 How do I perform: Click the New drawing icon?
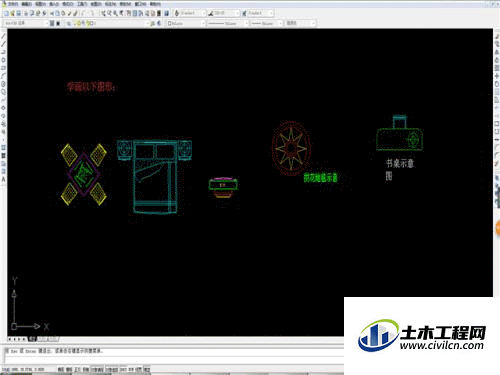(x=6, y=13)
